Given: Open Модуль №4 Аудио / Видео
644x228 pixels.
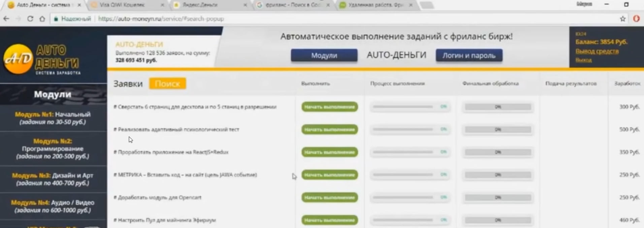Looking at the screenshot, I should coord(53,206).
